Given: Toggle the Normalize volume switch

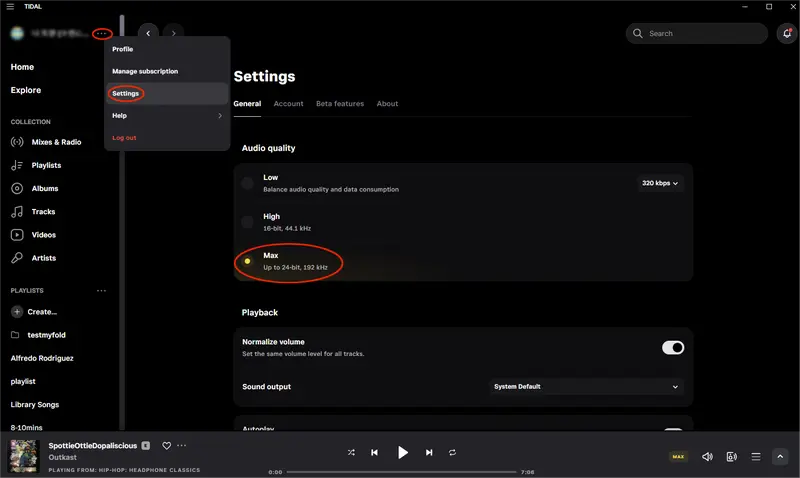Looking at the screenshot, I should [673, 348].
